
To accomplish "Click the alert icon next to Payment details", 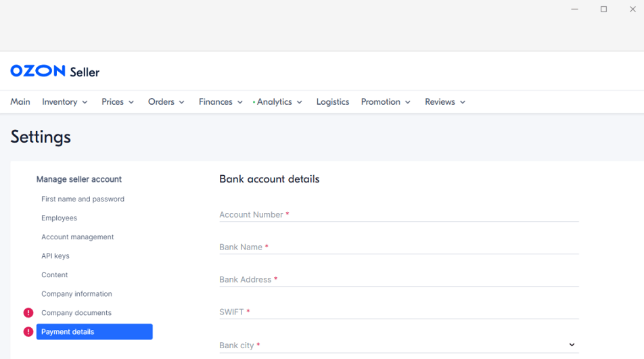I will [28, 332].
